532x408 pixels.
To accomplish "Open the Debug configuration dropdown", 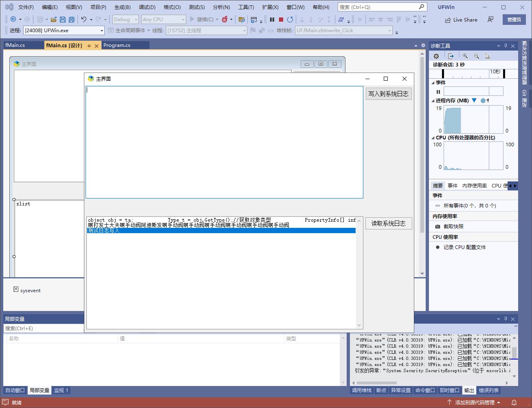I will coord(125,20).
